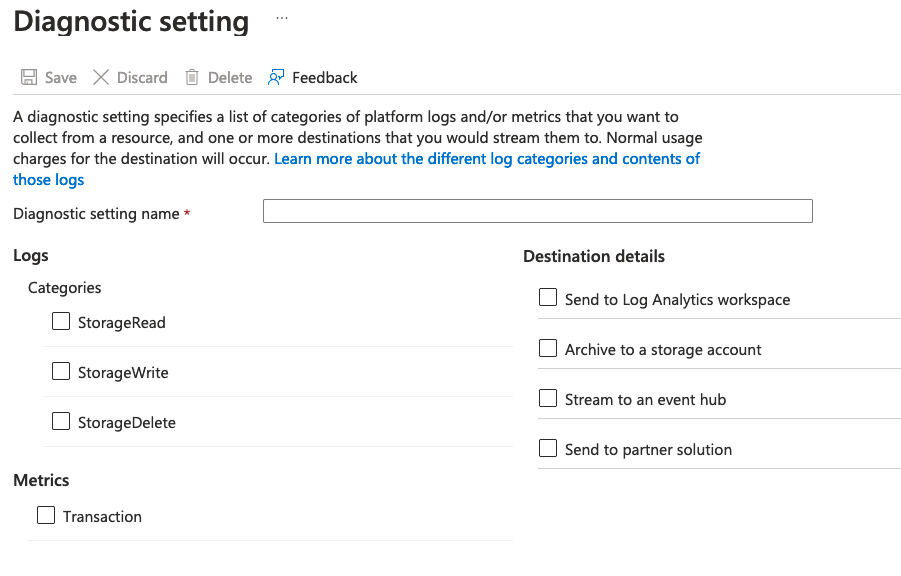Click the Discard X icon
This screenshot has height=576, width=901.
101,77
